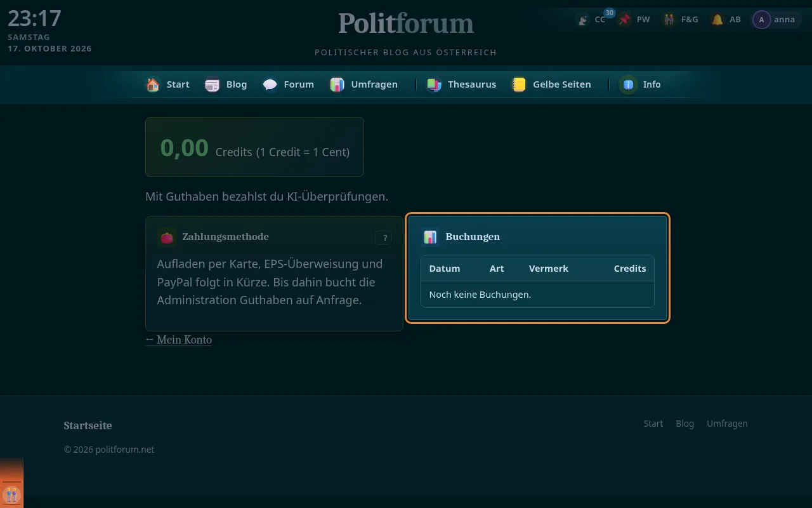Image resolution: width=812 pixels, height=508 pixels.
Task: Go to Start in navigation bar
Action: pyautogui.click(x=168, y=84)
